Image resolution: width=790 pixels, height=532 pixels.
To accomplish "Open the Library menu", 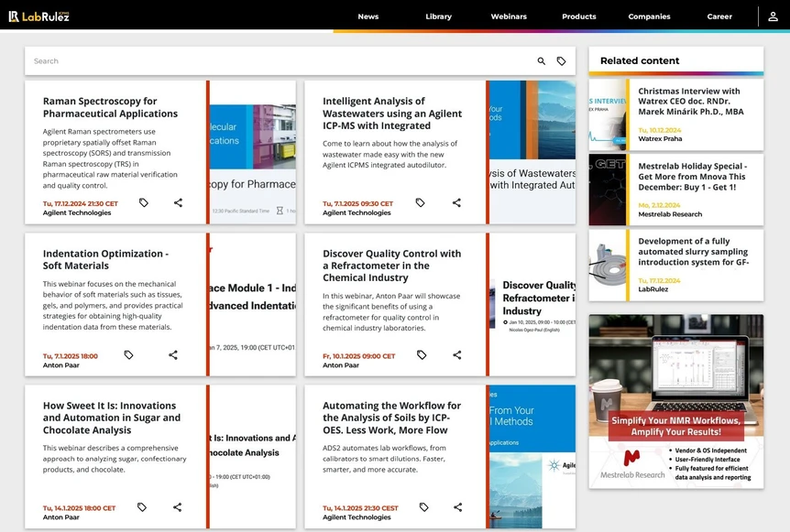I will click(438, 16).
